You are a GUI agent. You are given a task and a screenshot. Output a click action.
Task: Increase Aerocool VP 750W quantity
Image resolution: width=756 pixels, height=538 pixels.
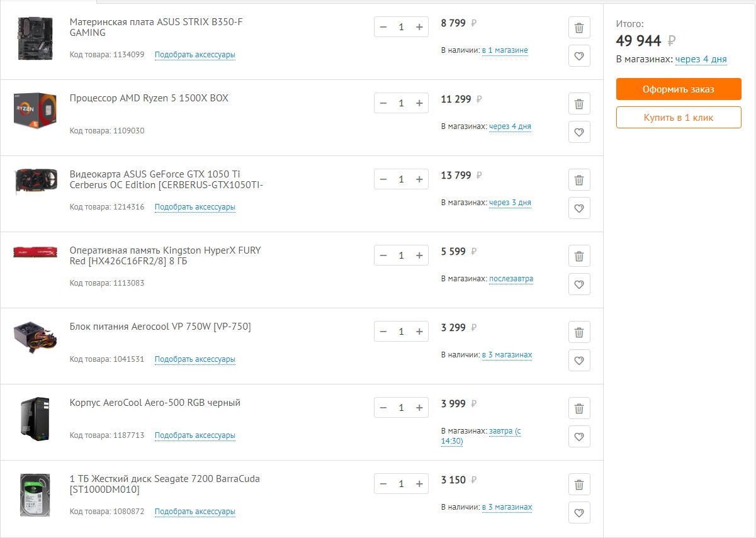[x=419, y=332]
